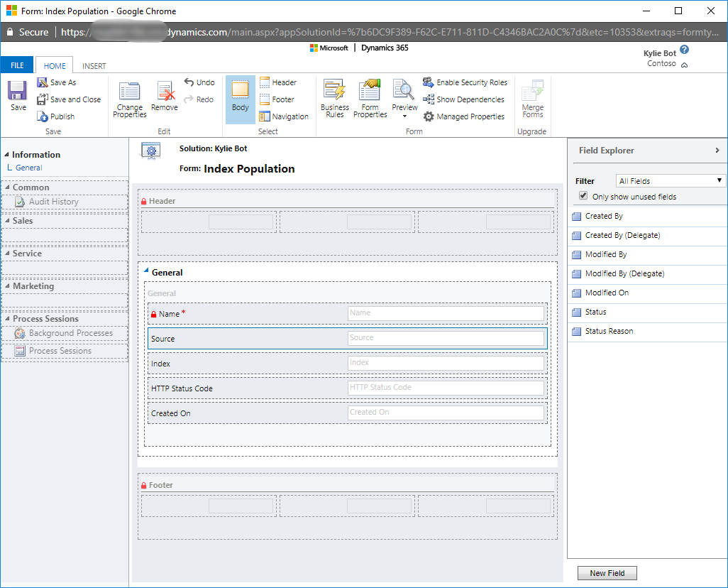Expand the Preview dropdown menu
Screen dimensions: 728x588
[404, 116]
